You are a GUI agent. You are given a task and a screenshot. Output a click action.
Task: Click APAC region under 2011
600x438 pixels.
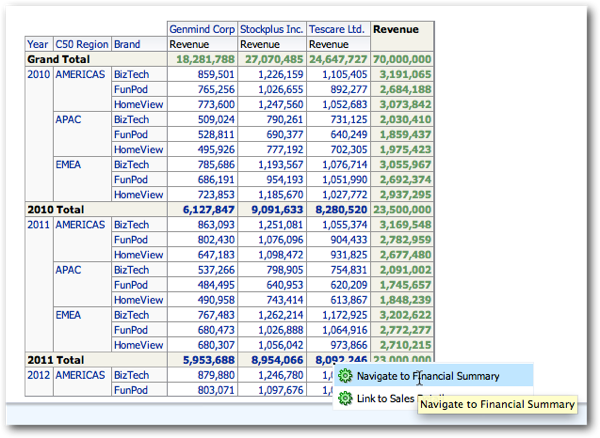point(68,270)
